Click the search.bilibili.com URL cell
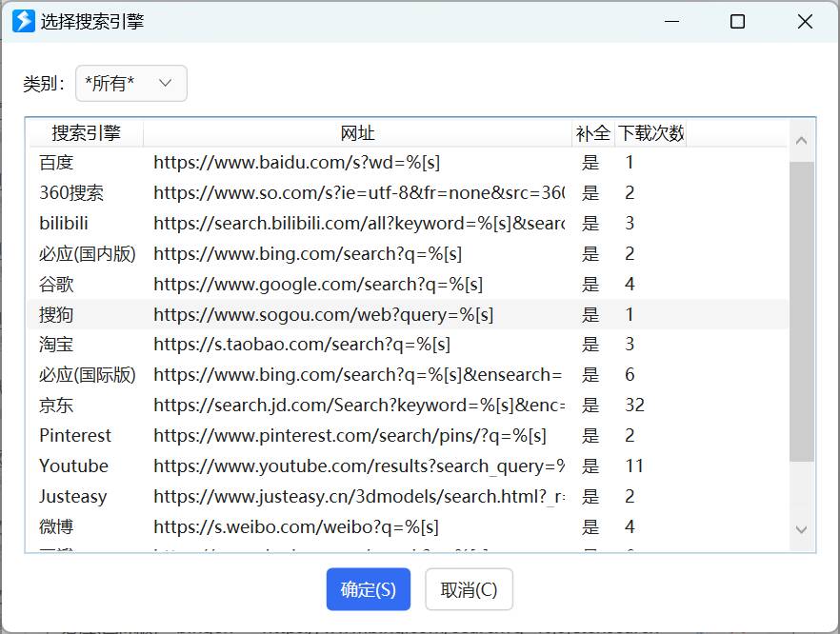 coord(359,224)
